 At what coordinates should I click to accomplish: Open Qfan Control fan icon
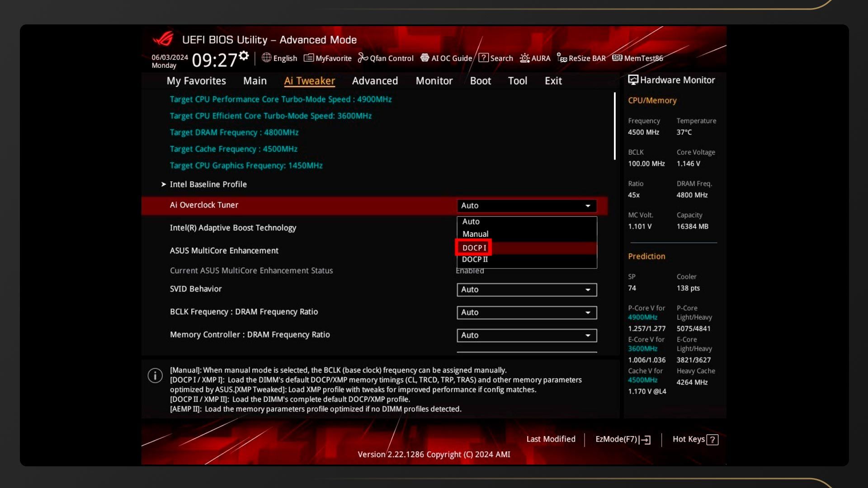coord(363,58)
